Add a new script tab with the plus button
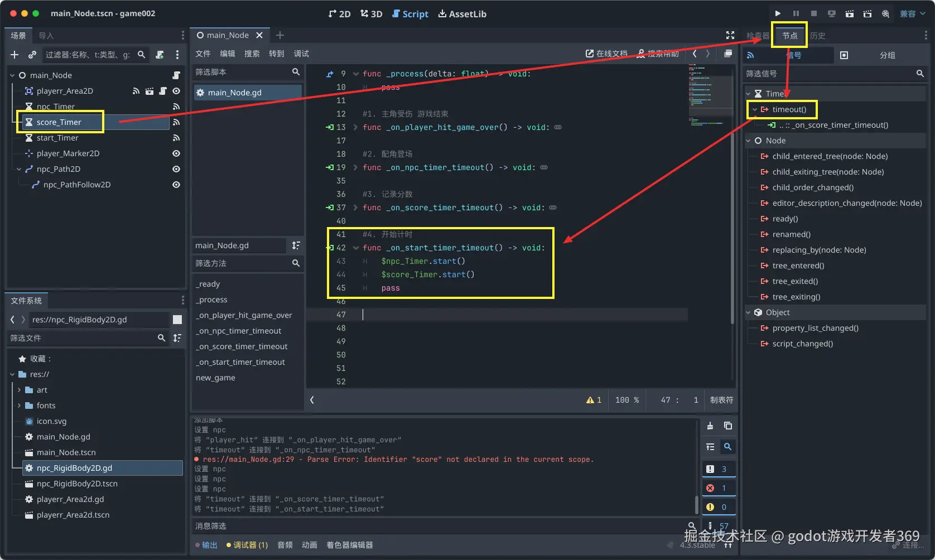This screenshot has height=560, width=935. pyautogui.click(x=280, y=35)
